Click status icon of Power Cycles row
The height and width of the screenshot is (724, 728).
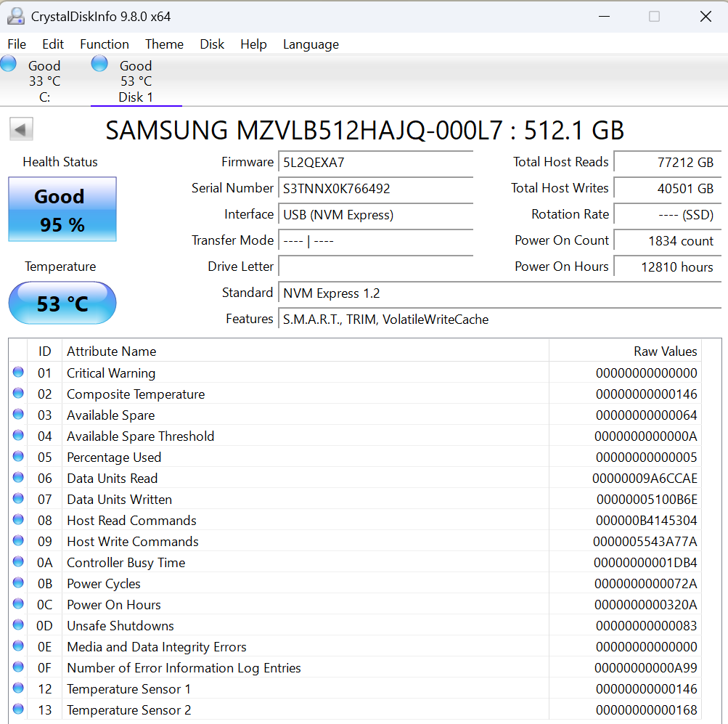[18, 582]
